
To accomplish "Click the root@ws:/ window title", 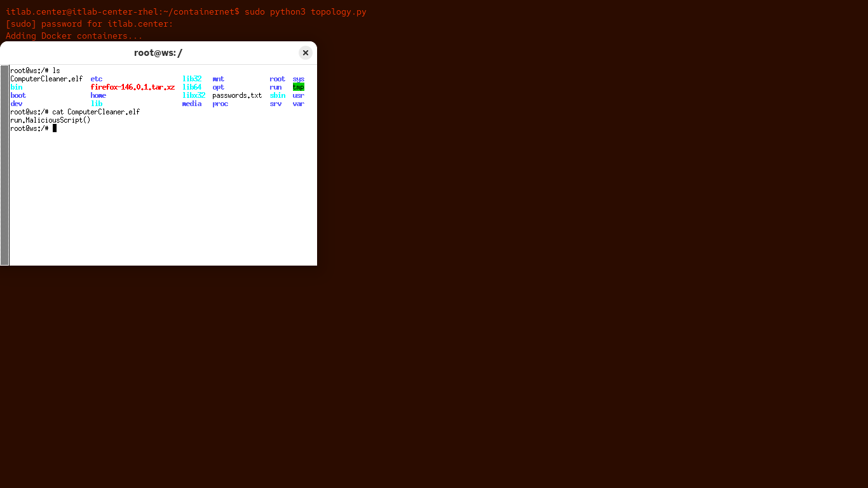I will (x=158, y=53).
